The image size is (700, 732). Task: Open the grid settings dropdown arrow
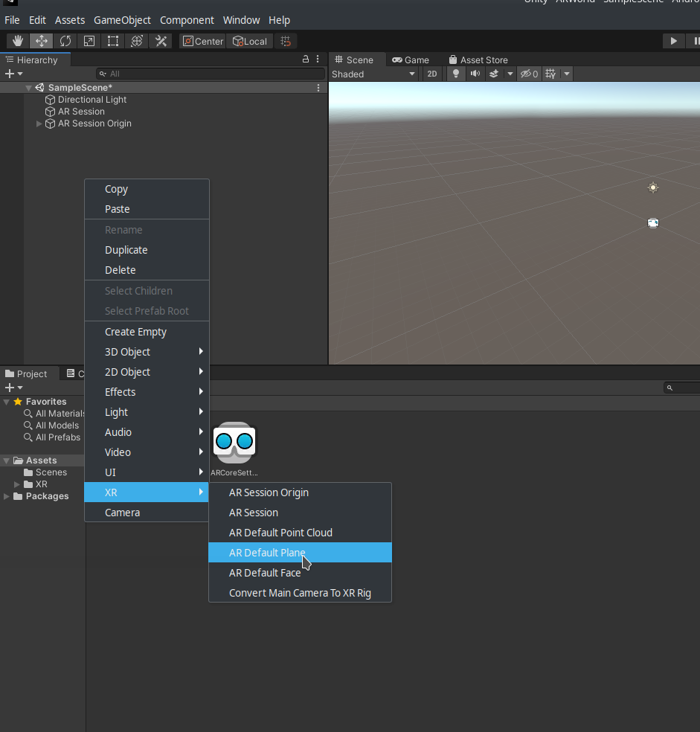(x=566, y=74)
